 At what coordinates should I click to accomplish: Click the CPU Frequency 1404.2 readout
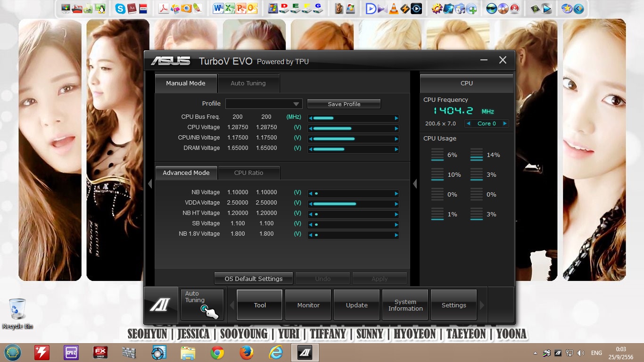point(453,111)
